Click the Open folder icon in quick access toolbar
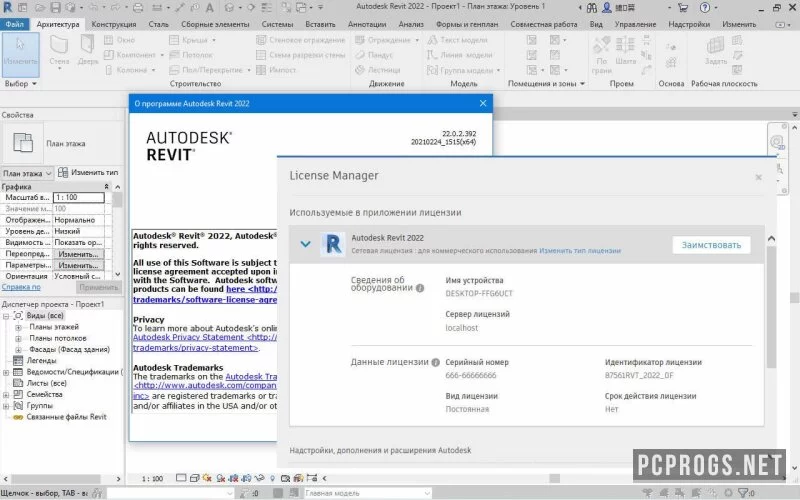800x500 pixels. click(40, 8)
